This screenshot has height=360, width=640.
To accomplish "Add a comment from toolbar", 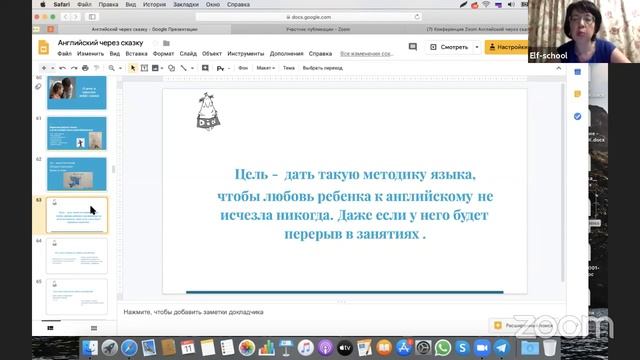I will pos(205,68).
